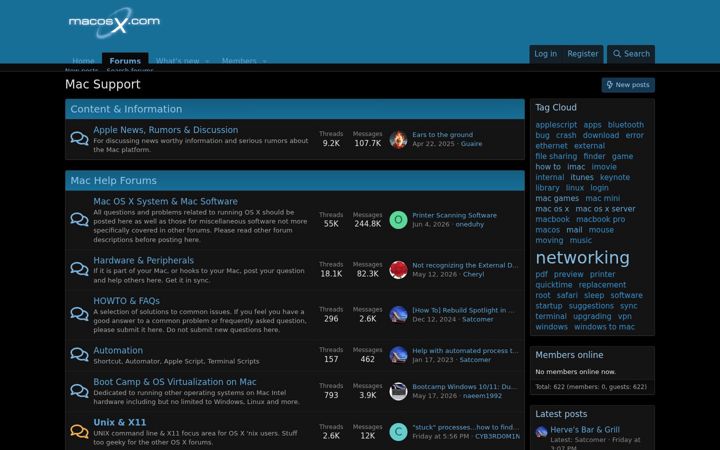Open Unix & X11 forum
Image resolution: width=720 pixels, height=450 pixels.
coord(119,422)
